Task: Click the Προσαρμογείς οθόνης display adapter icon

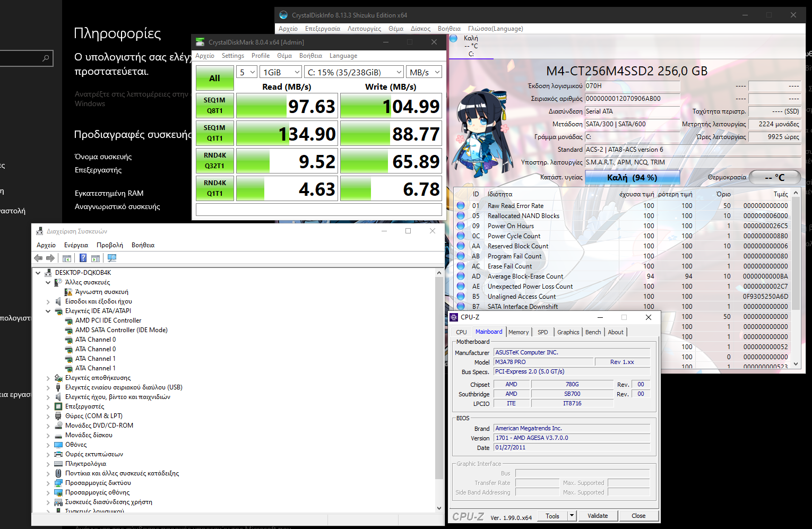Action: (x=58, y=492)
